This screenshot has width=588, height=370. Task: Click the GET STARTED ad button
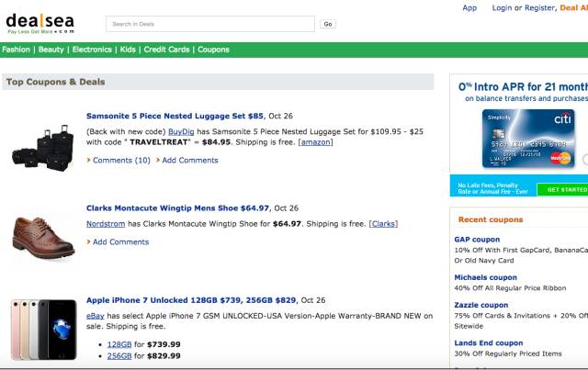[x=562, y=190]
